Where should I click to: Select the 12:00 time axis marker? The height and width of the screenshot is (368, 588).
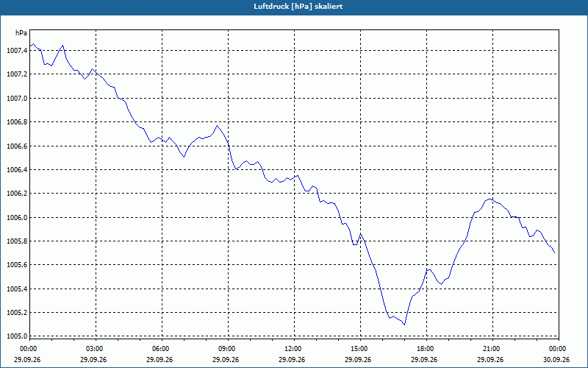click(294, 349)
